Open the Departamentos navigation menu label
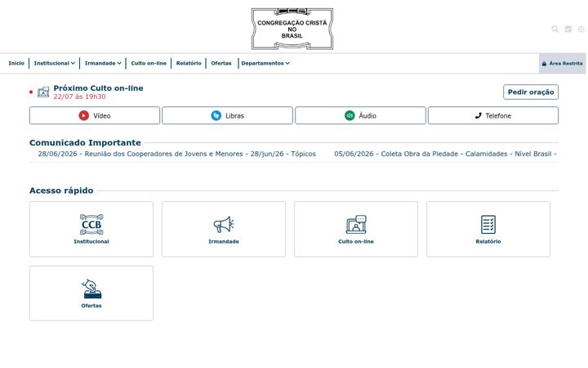 pos(262,64)
